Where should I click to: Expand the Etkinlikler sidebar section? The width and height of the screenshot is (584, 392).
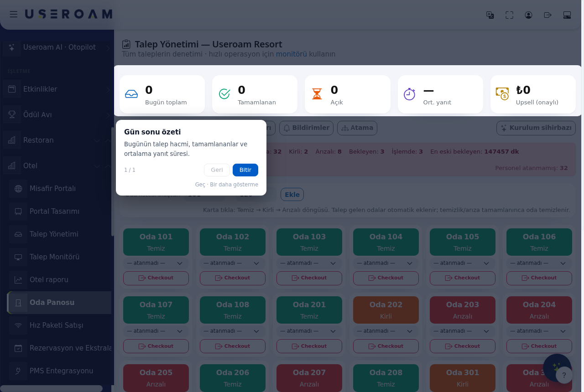57,89
